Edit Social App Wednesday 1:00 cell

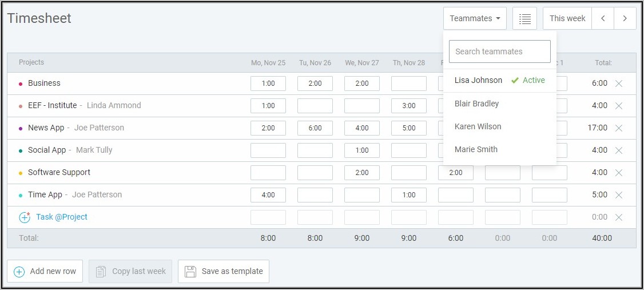coord(361,150)
